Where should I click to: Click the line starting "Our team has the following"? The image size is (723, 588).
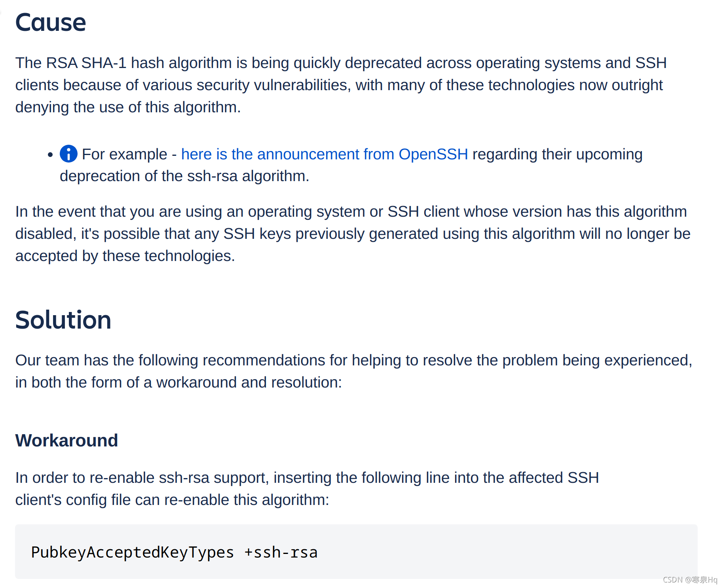point(354,360)
